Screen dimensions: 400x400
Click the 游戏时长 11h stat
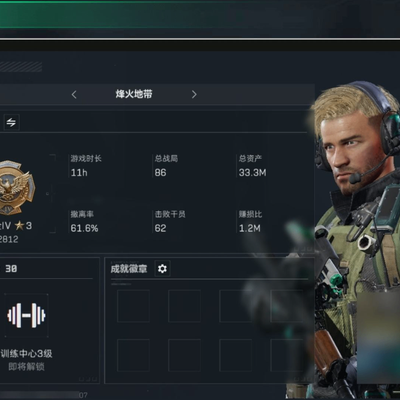(86, 166)
